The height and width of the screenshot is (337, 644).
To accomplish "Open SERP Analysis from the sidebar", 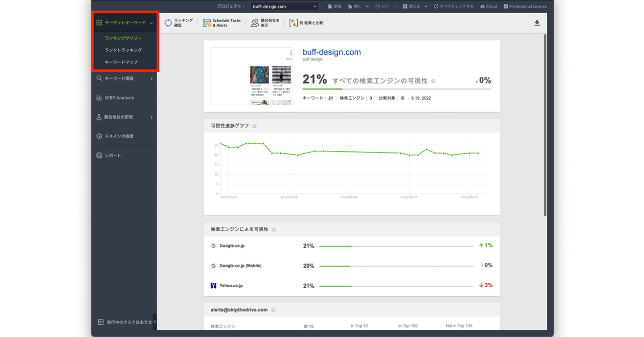I will 119,98.
